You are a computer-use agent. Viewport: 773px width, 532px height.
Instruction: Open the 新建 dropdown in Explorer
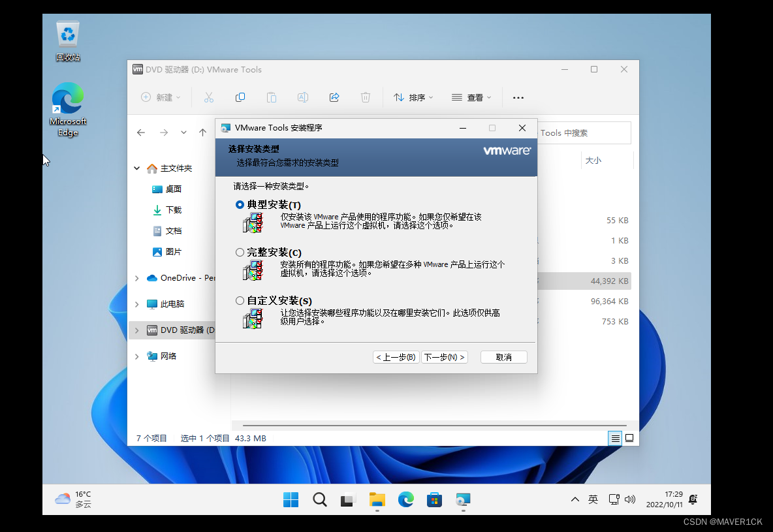pos(161,98)
